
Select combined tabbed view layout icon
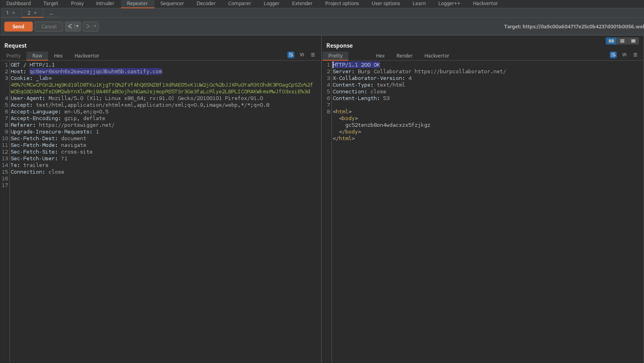click(633, 41)
